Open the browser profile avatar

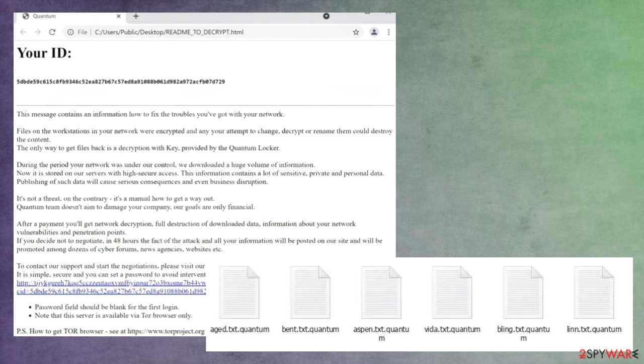[374, 32]
